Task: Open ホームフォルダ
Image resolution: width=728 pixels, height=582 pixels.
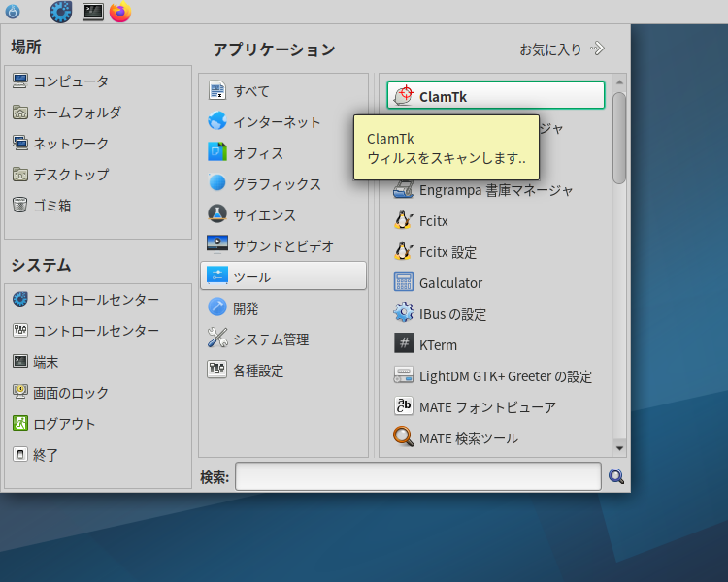Action: pos(98,113)
